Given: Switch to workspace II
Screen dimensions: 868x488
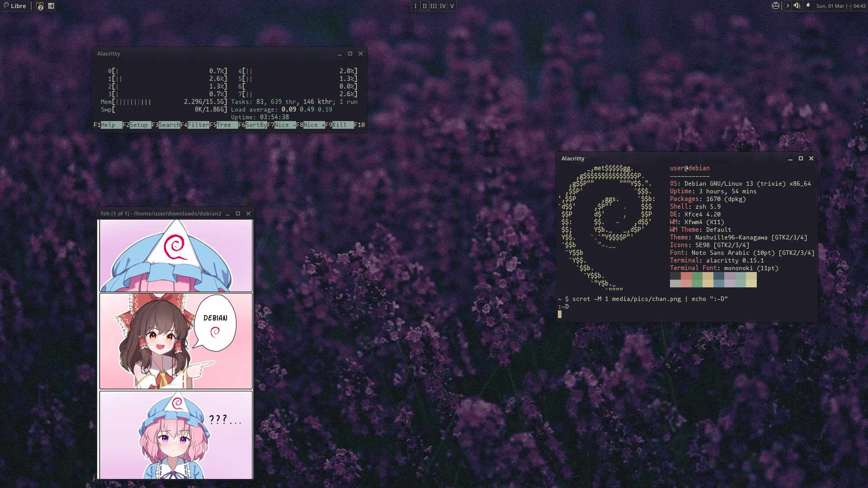Looking at the screenshot, I should (x=425, y=6).
